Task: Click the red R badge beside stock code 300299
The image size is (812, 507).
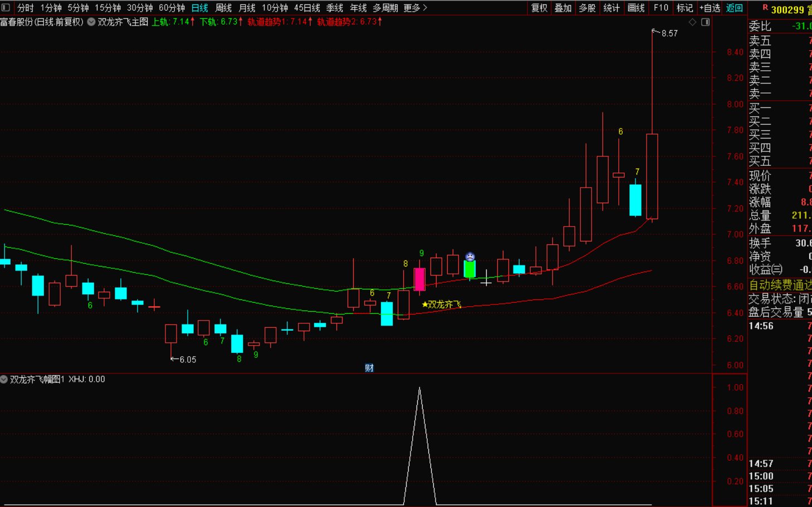Action: tap(765, 8)
